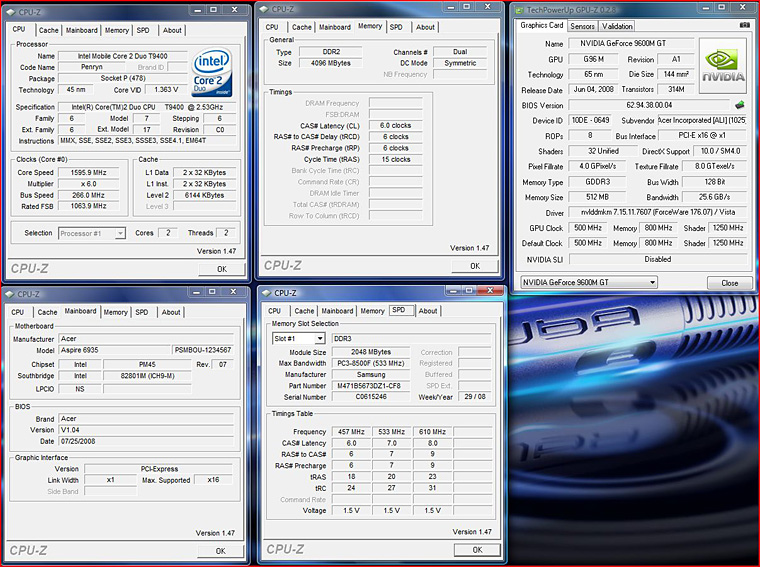Viewport: 760px width, 567px height.
Task: Click the instructions field listing MMX, SSE
Action: click(148, 141)
